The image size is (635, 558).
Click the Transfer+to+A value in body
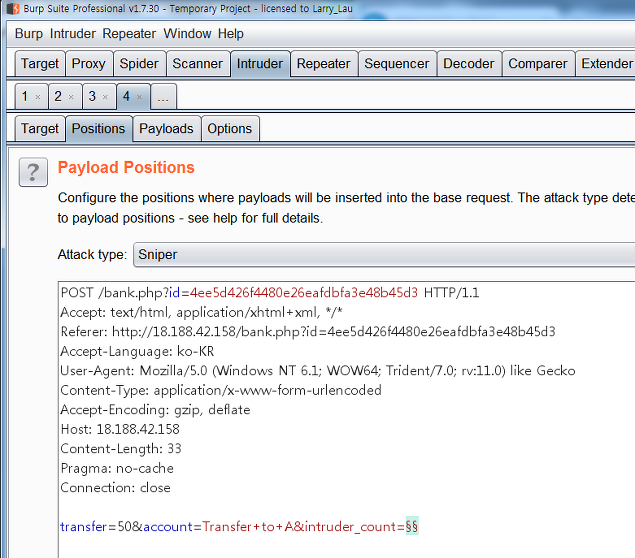coord(248,526)
